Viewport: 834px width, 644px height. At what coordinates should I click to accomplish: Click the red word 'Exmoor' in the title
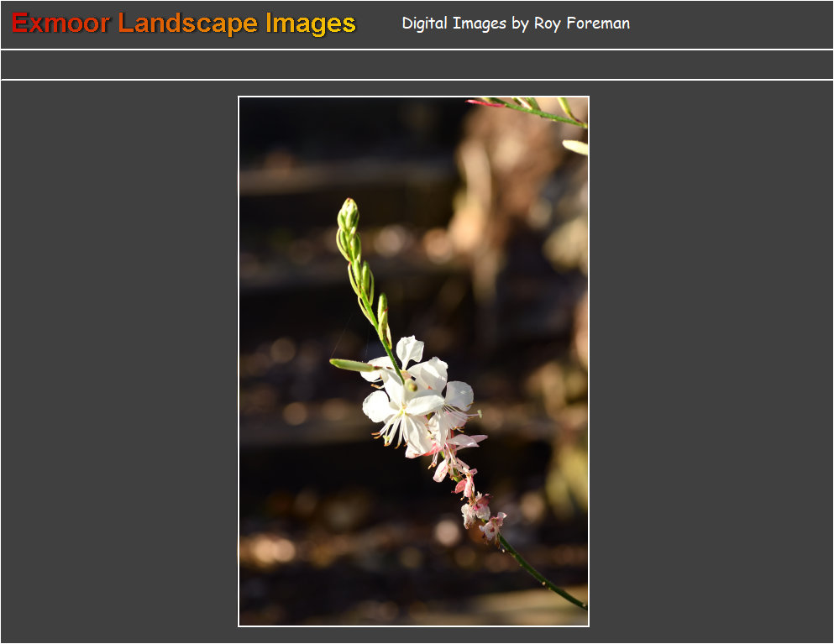click(60, 24)
